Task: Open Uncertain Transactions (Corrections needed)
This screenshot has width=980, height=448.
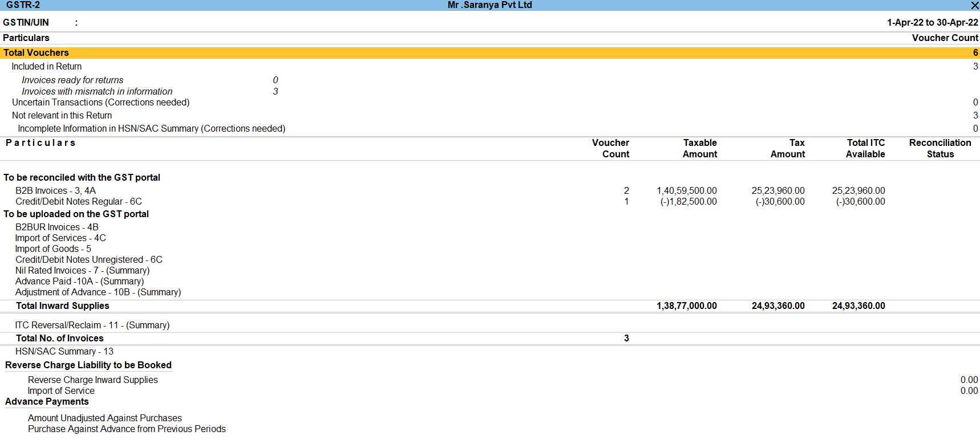Action: tap(101, 102)
